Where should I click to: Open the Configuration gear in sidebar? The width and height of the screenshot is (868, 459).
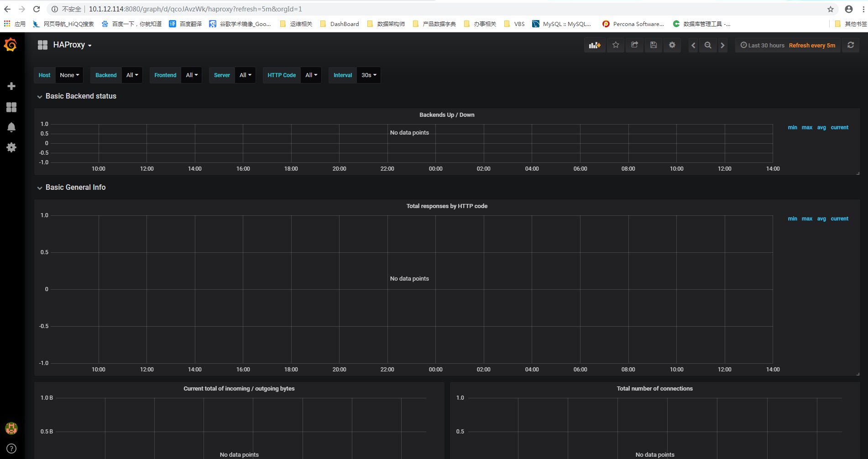tap(11, 147)
